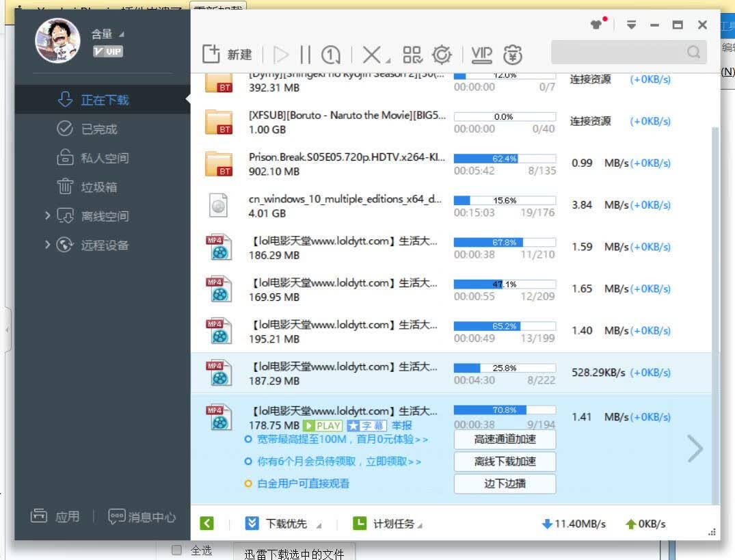Delete task with the X icon
The width and height of the screenshot is (735, 560).
(372, 55)
